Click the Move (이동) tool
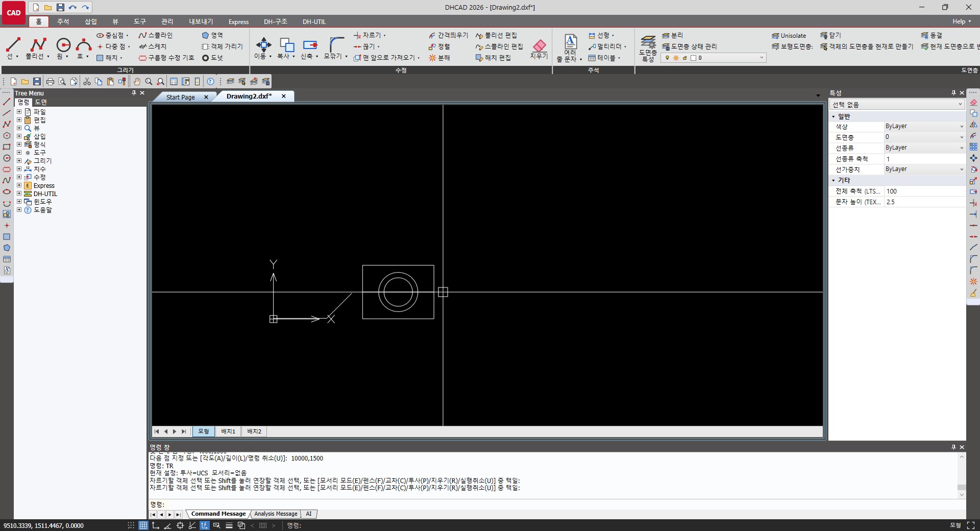This screenshot has height=531, width=980. [x=263, y=48]
